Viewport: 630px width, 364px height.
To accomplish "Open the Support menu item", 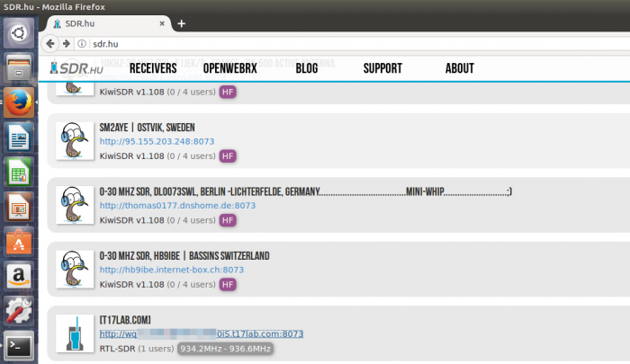I will click(382, 68).
